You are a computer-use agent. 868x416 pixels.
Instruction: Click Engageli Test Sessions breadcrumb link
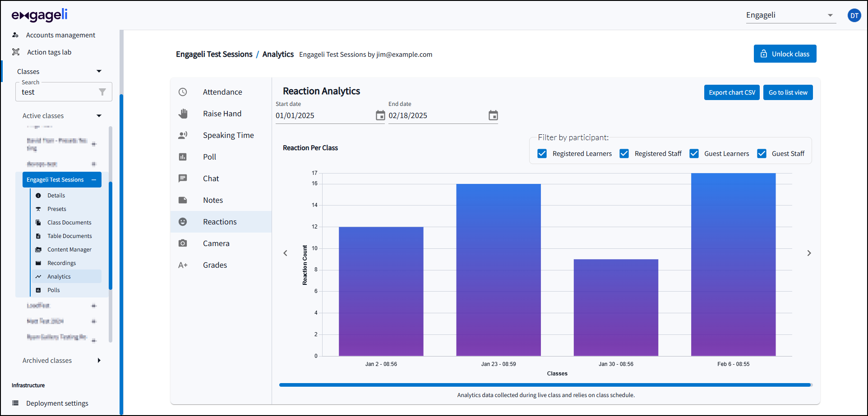(x=214, y=54)
